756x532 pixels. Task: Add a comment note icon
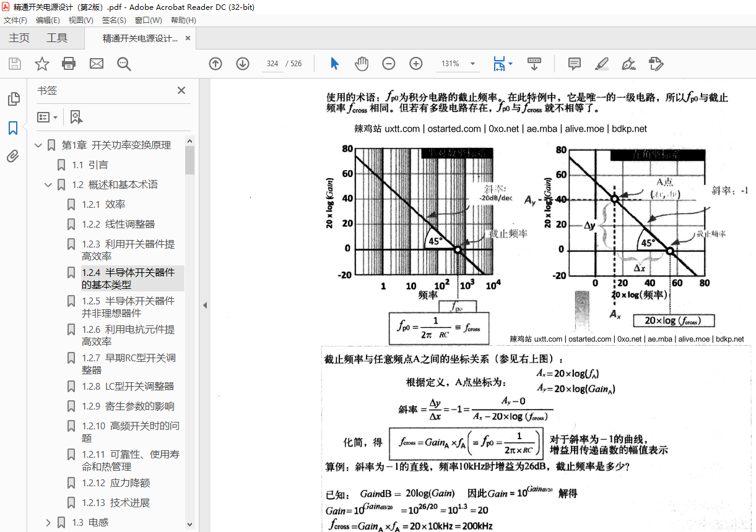pyautogui.click(x=575, y=64)
